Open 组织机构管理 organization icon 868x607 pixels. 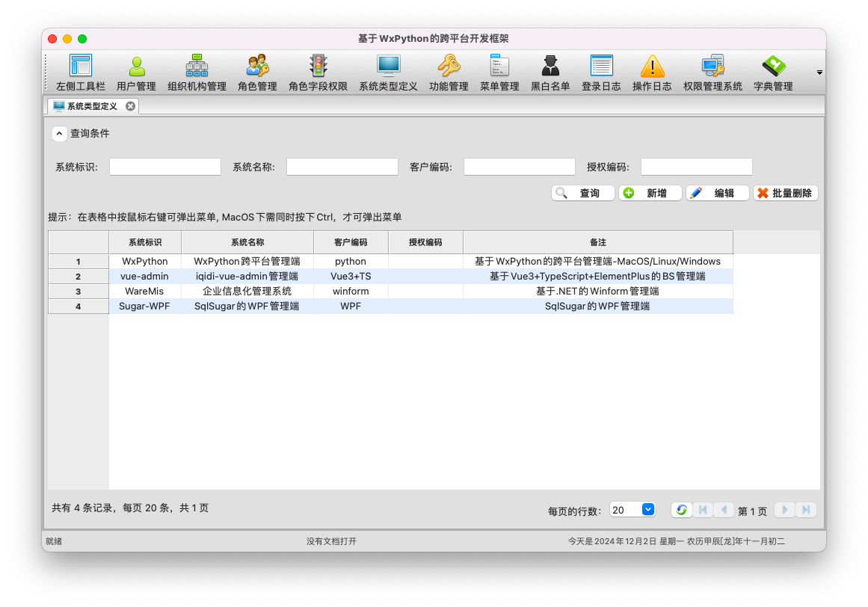click(197, 73)
